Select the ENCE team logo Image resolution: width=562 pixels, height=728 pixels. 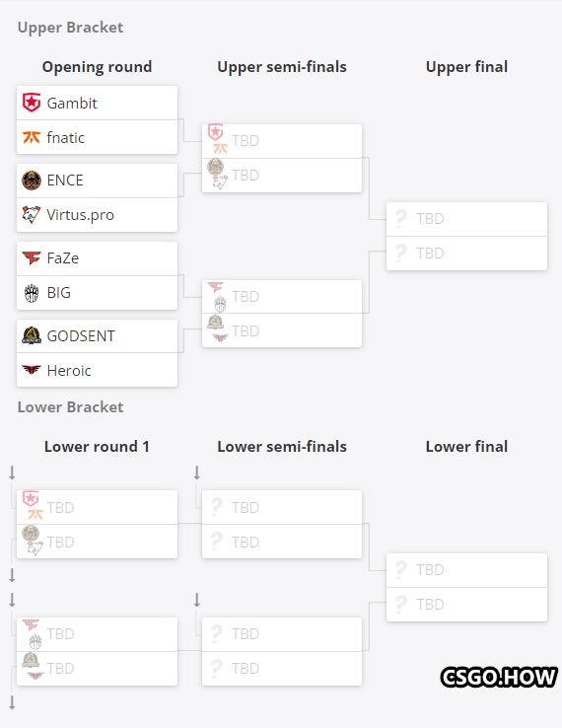point(32,181)
